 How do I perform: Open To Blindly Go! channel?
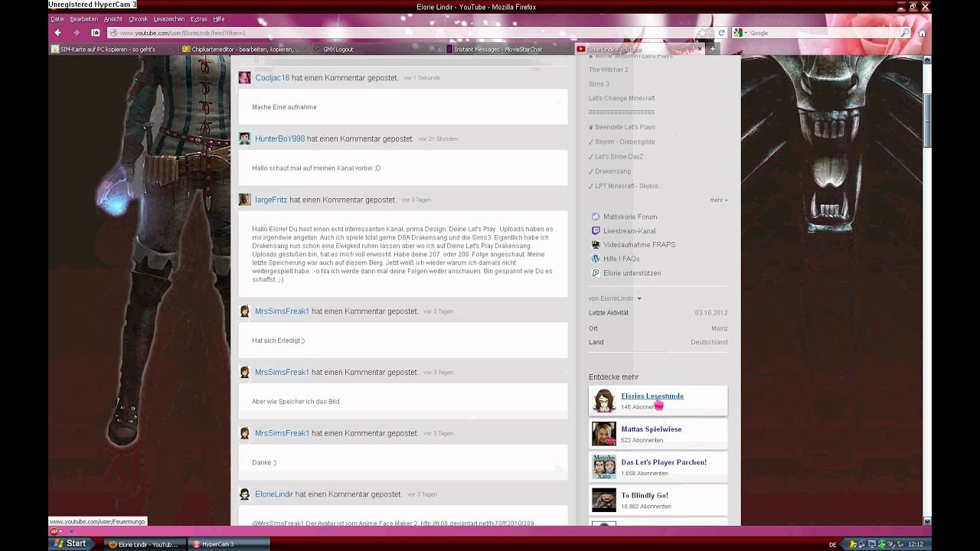(645, 495)
